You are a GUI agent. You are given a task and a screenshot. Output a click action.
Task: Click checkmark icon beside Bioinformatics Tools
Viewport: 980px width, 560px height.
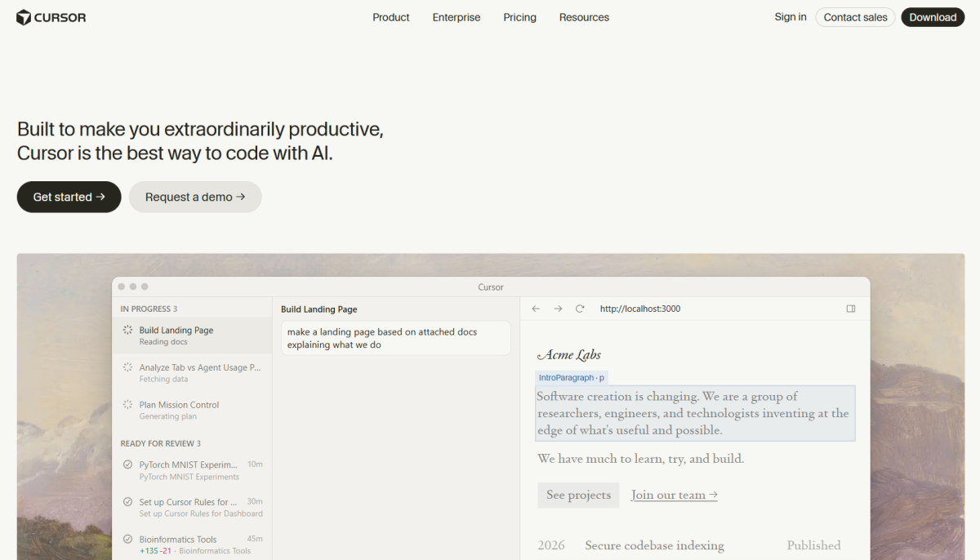127,540
